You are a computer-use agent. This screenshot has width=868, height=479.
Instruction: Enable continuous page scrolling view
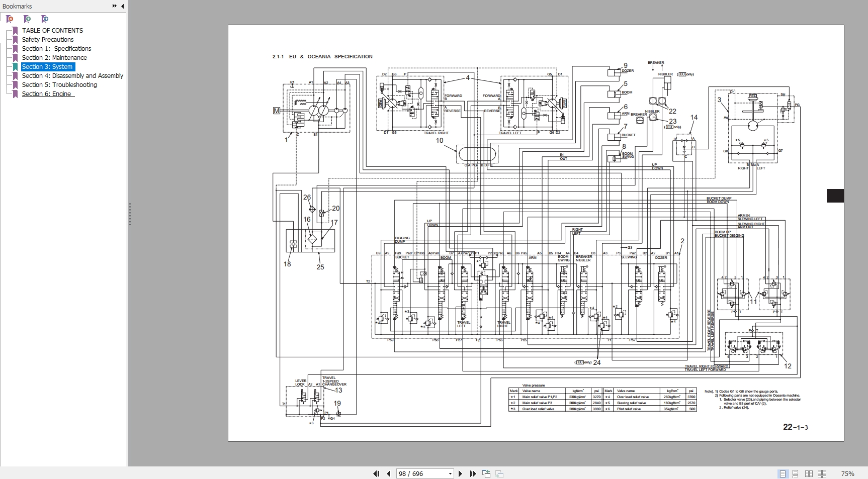pos(796,473)
